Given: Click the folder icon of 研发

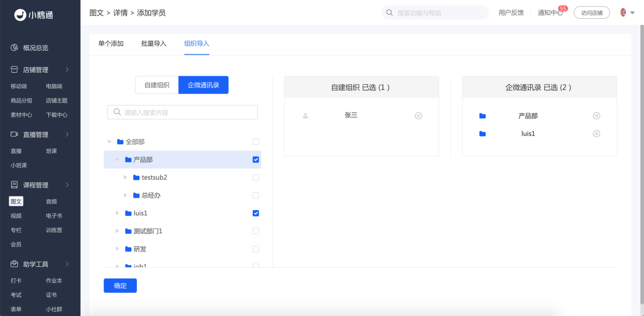Looking at the screenshot, I should (128, 249).
